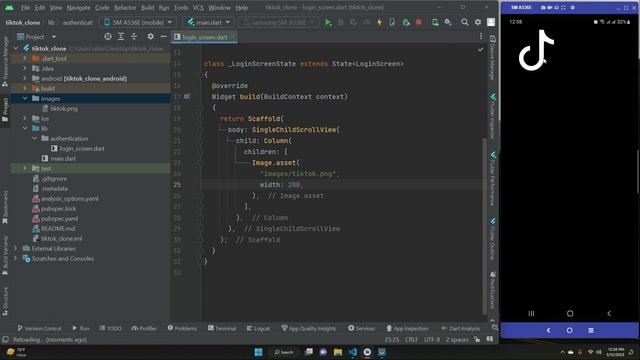Click Back arrow in mirror bottom bar
The image size is (640, 360).
548,330
